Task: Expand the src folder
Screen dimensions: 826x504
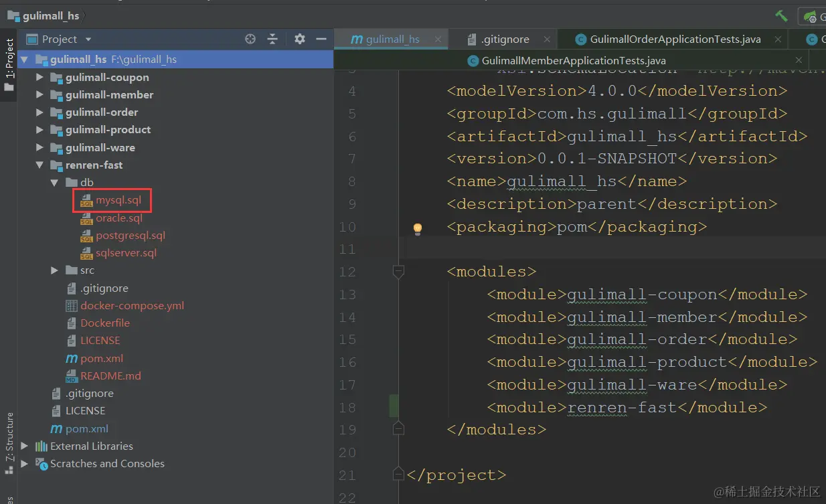Action: (x=55, y=270)
